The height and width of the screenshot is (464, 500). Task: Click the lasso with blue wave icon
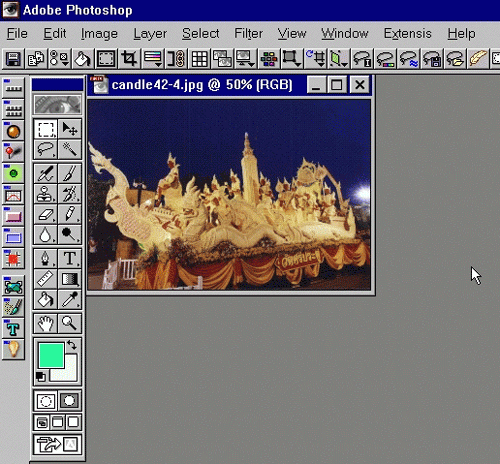tap(409, 59)
